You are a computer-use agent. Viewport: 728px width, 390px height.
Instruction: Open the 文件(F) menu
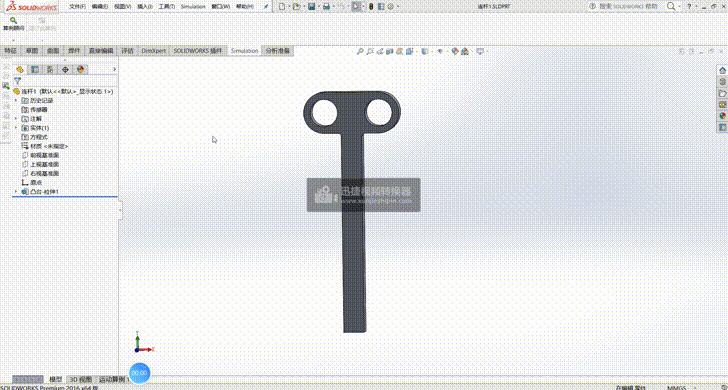[79, 7]
